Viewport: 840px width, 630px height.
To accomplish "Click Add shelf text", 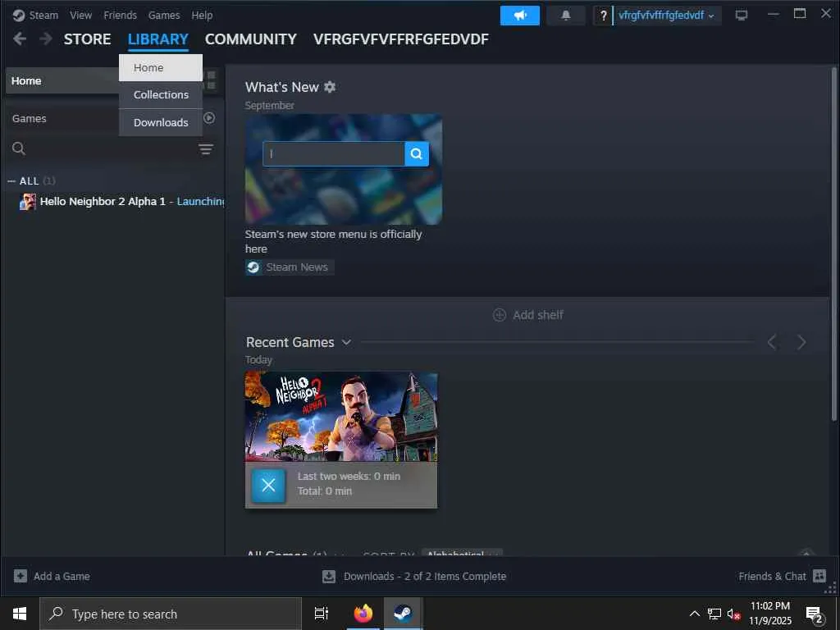I will [538, 315].
